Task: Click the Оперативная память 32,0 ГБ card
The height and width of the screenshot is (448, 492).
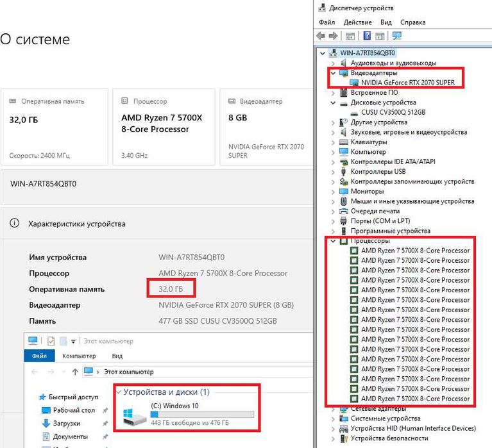Action: coord(55,127)
